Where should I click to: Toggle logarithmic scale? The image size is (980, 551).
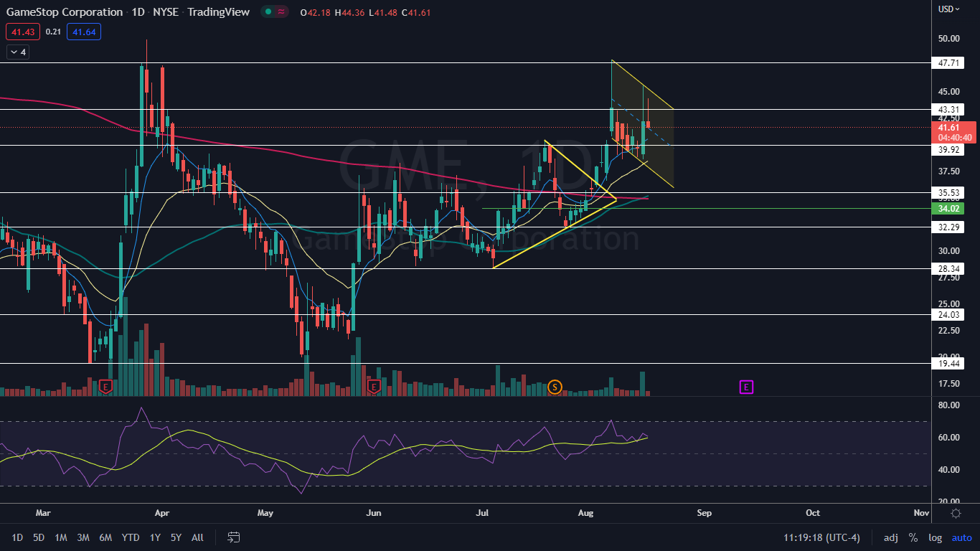click(x=935, y=537)
